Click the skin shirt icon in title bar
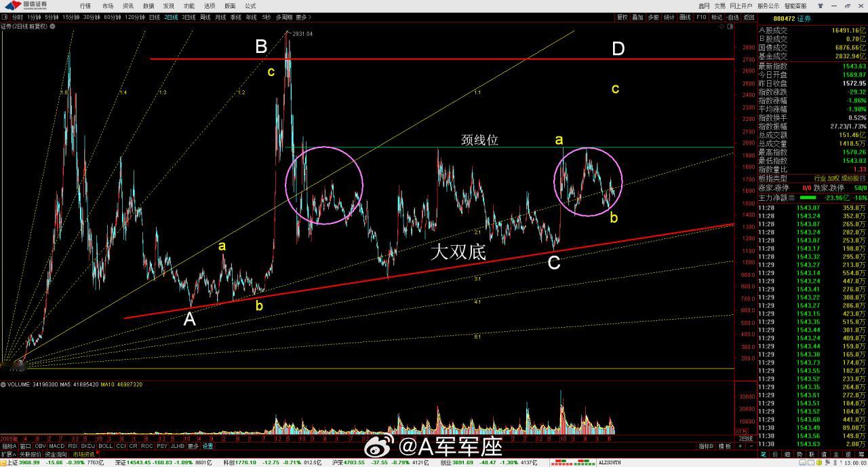This screenshot has height=467, width=868. [x=821, y=5]
